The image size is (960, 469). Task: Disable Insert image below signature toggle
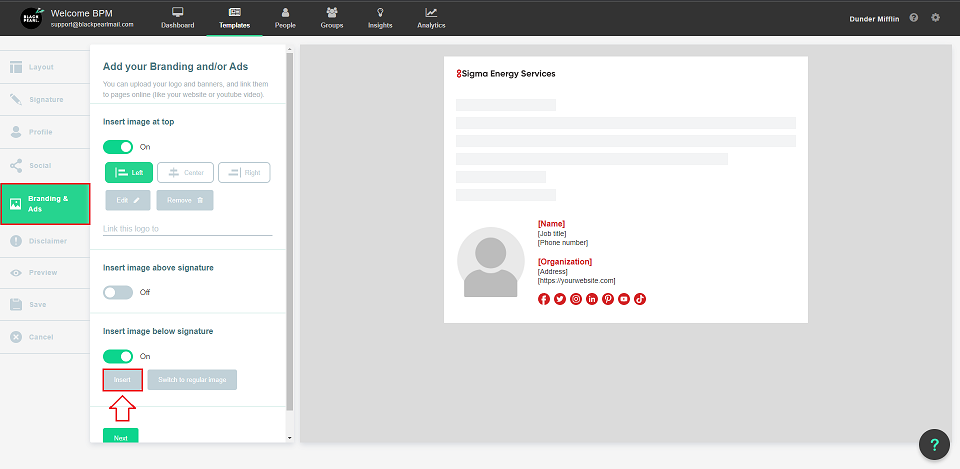click(118, 356)
